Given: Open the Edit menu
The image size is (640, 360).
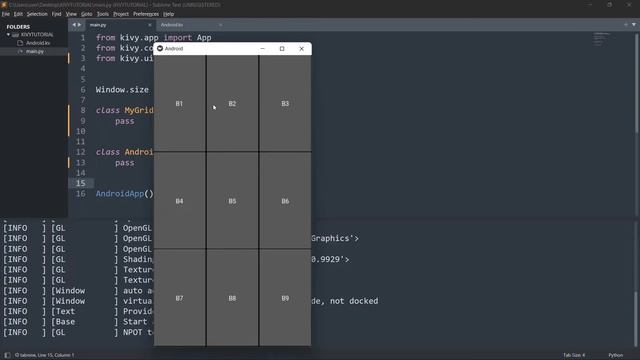Looking at the screenshot, I should (x=18, y=14).
